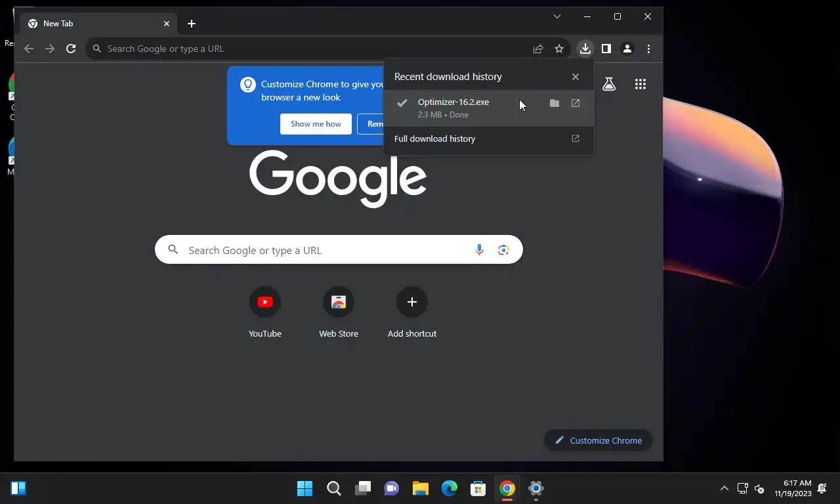Start voice search with the microphone
Image resolution: width=840 pixels, height=504 pixels.
(x=479, y=250)
